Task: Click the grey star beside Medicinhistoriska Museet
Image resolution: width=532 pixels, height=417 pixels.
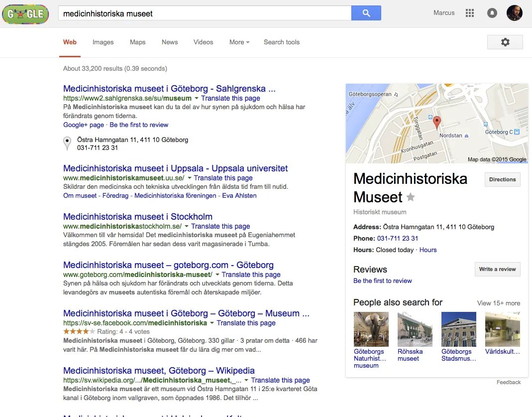Action: pyautogui.click(x=411, y=197)
